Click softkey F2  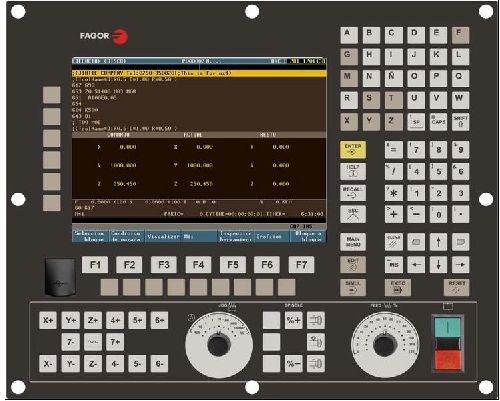click(129, 265)
